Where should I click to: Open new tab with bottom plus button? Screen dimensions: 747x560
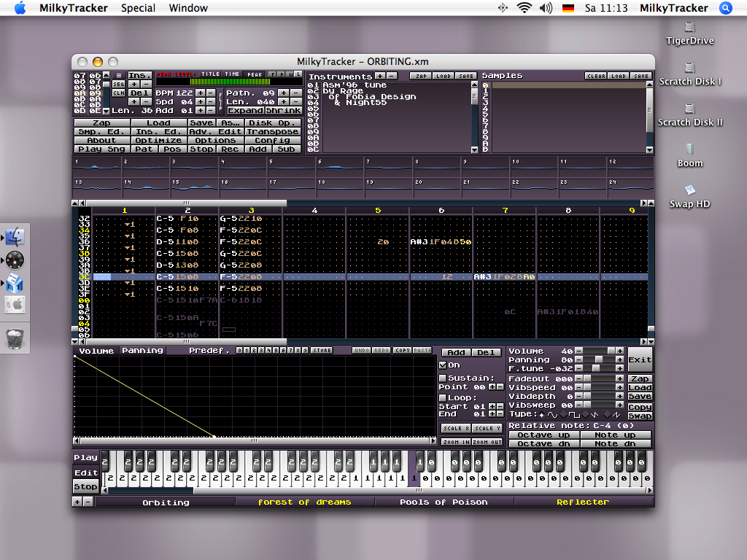(77, 502)
